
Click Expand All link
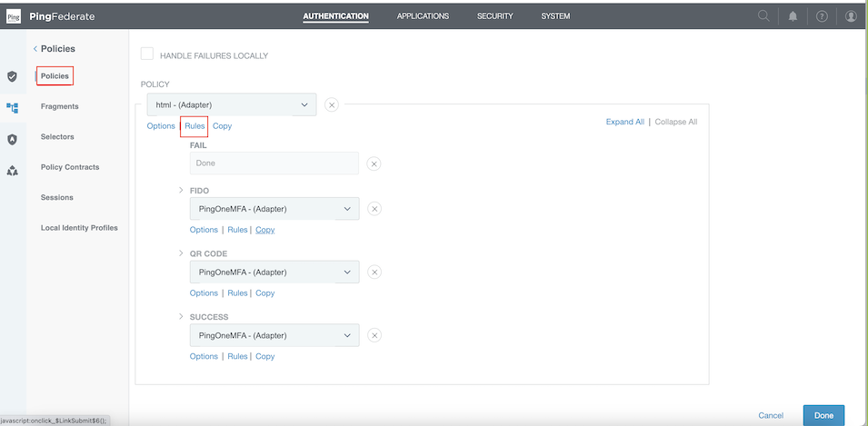coord(625,122)
